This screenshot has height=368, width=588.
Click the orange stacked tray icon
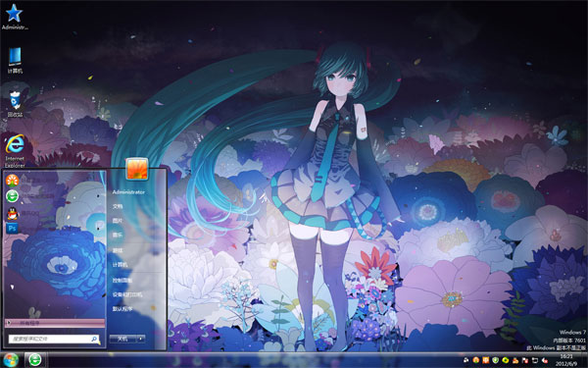[x=515, y=360]
